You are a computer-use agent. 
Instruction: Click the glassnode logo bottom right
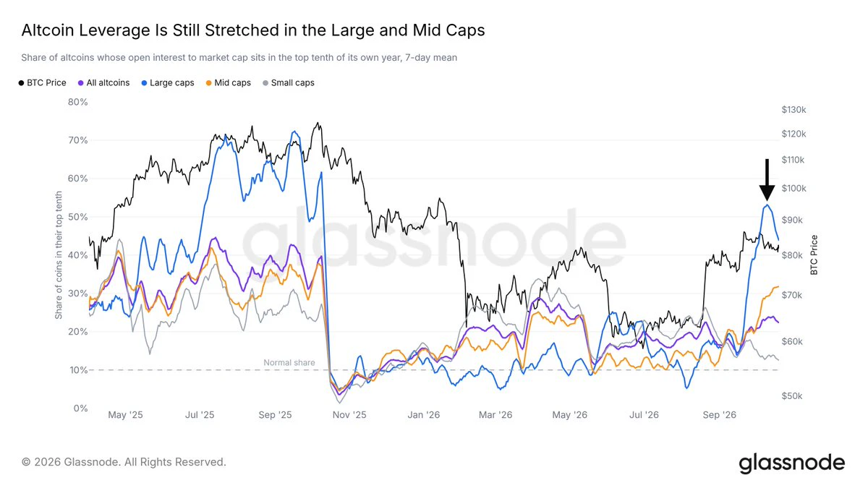[791, 463]
